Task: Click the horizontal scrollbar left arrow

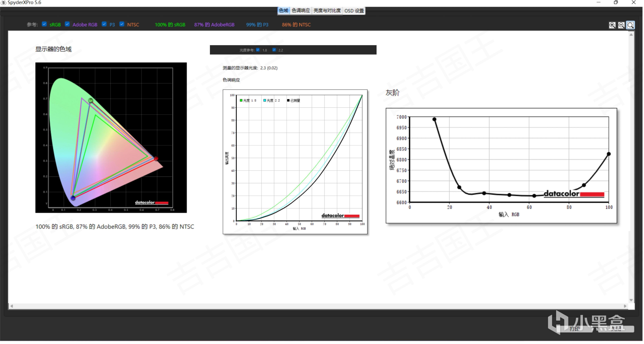Action: pyautogui.click(x=11, y=306)
